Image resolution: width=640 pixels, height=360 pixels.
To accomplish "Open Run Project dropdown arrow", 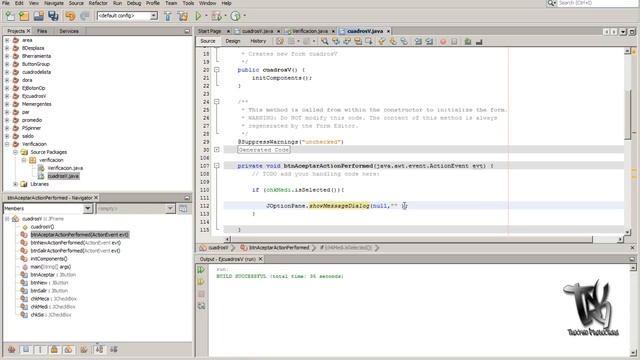I will pyautogui.click(x=206, y=16).
